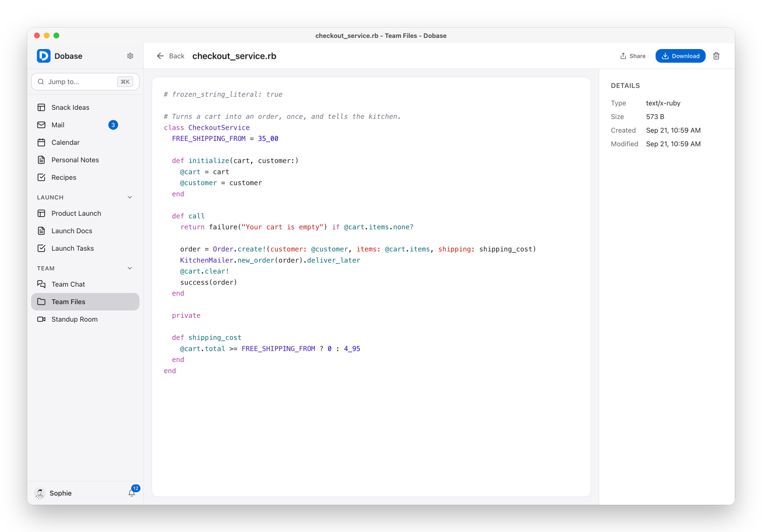Click the frozen_string_literal comment line
Viewport: 762px width, 532px height.
(223, 94)
